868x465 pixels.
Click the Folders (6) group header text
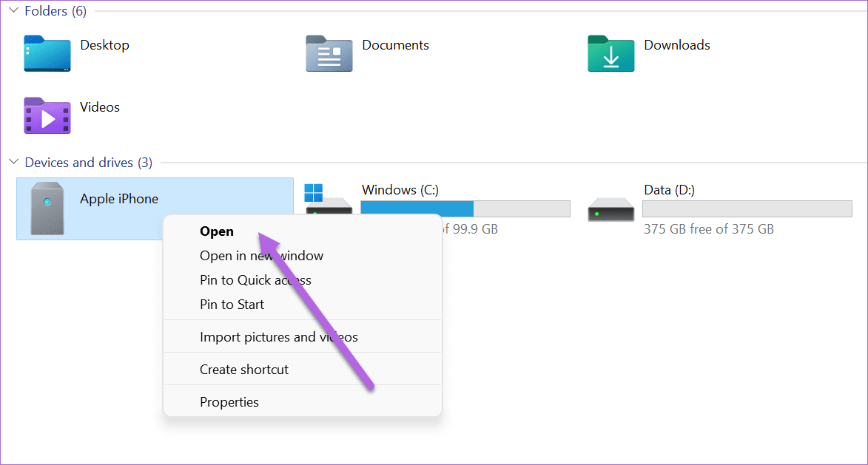tap(55, 11)
